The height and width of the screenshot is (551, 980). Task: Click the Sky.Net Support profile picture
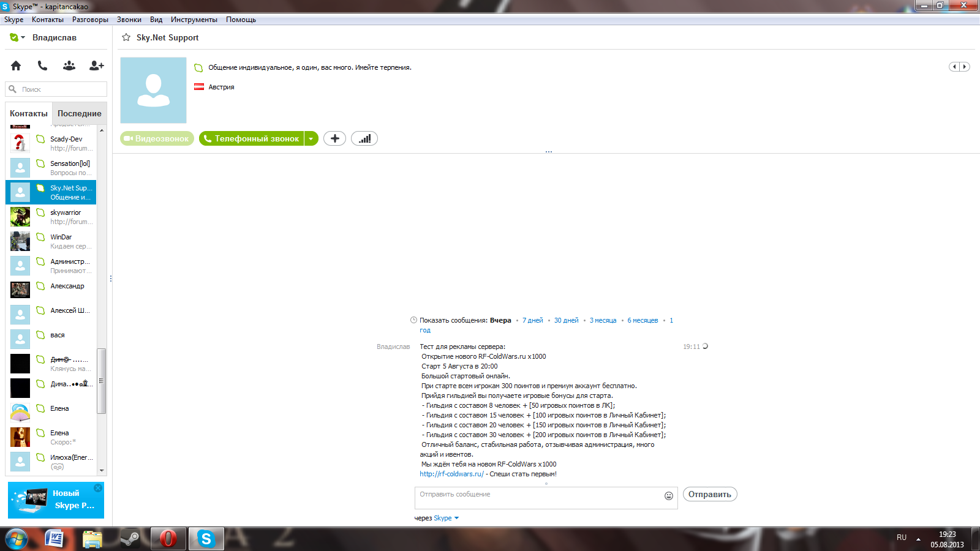[153, 91]
